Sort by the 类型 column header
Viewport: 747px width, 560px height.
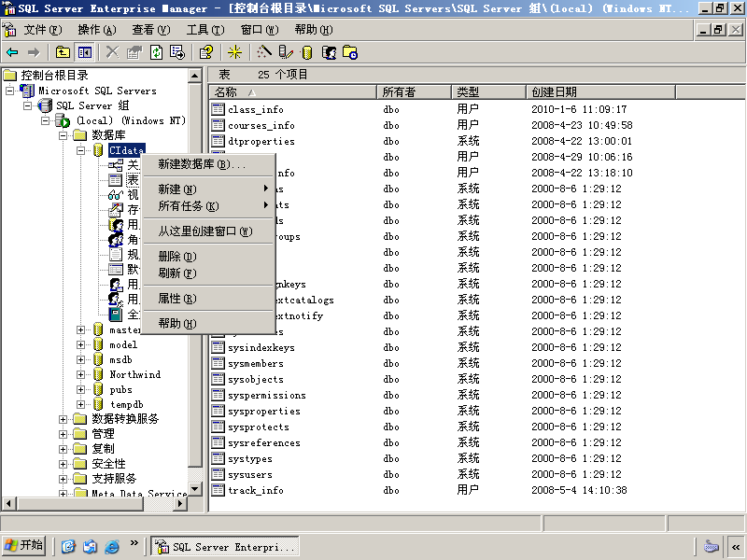pyautogui.click(x=488, y=91)
